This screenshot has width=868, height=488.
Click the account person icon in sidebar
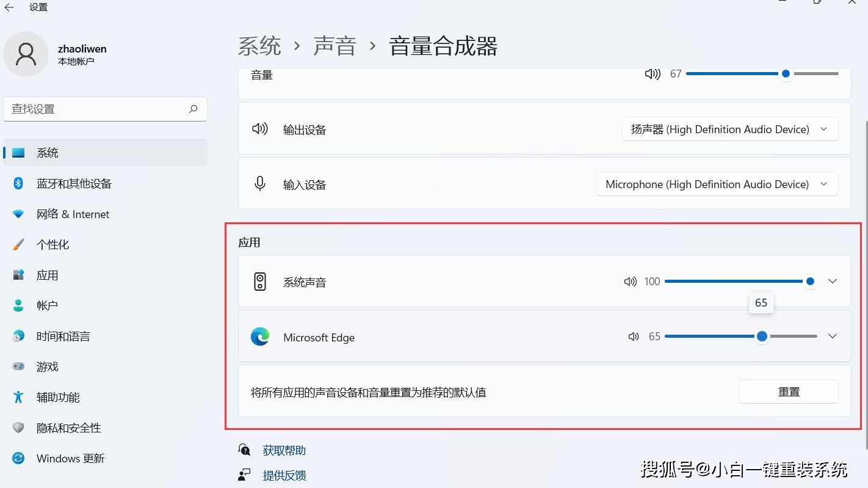tap(18, 305)
